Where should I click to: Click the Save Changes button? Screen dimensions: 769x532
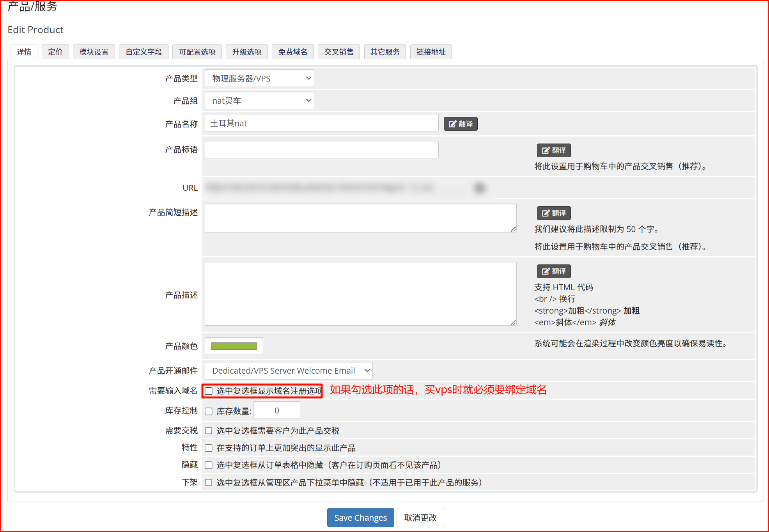click(x=360, y=518)
